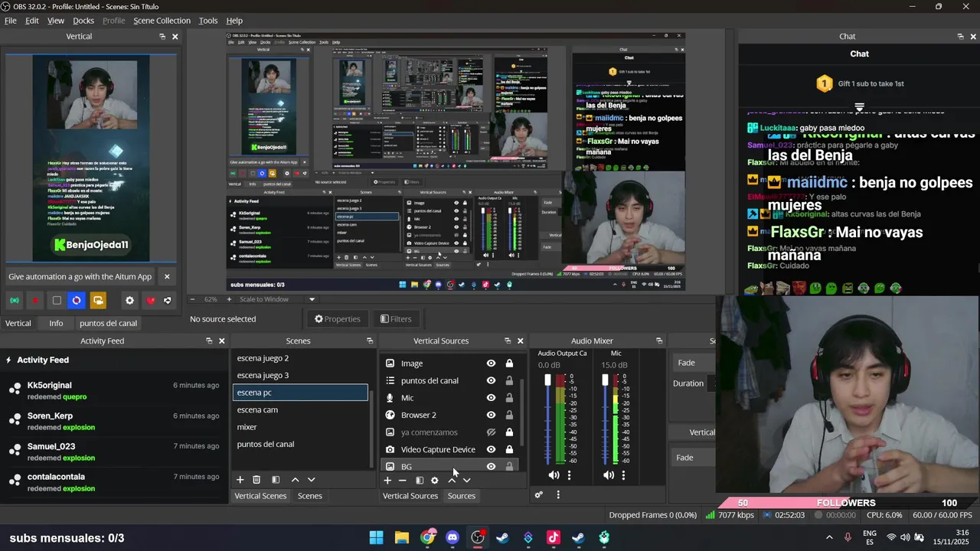Viewport: 980px width, 551px height.
Task: Open the preview scale dropdown arrow
Action: pos(312,299)
